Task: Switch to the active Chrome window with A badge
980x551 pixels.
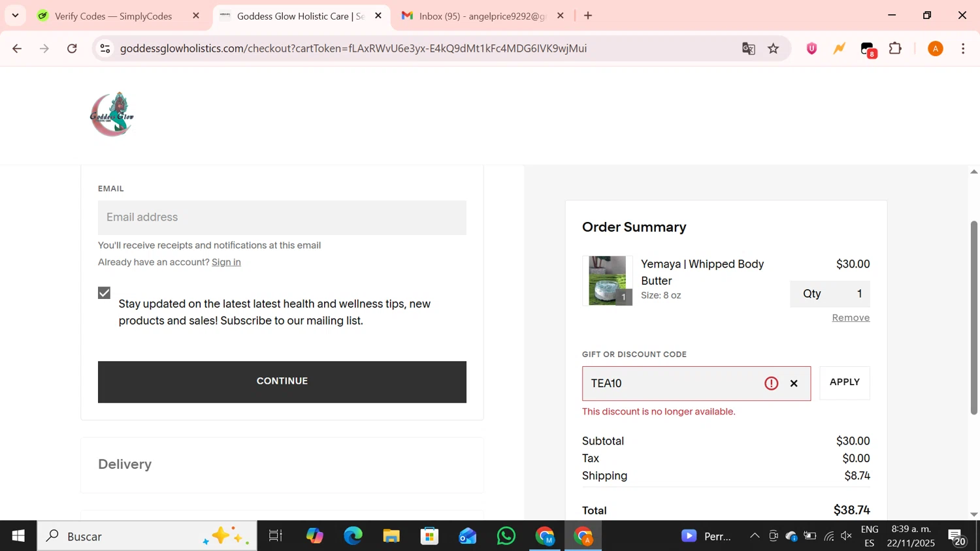Action: coord(583,536)
